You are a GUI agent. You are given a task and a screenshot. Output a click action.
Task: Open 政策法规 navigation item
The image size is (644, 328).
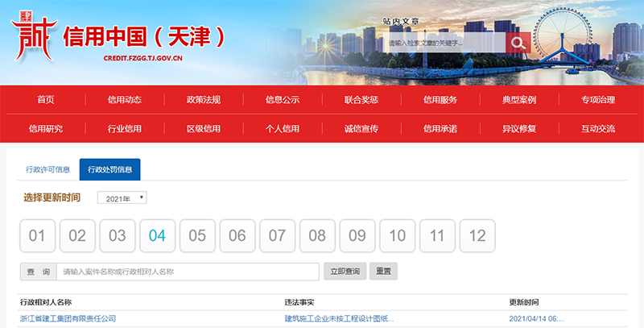[x=204, y=100]
